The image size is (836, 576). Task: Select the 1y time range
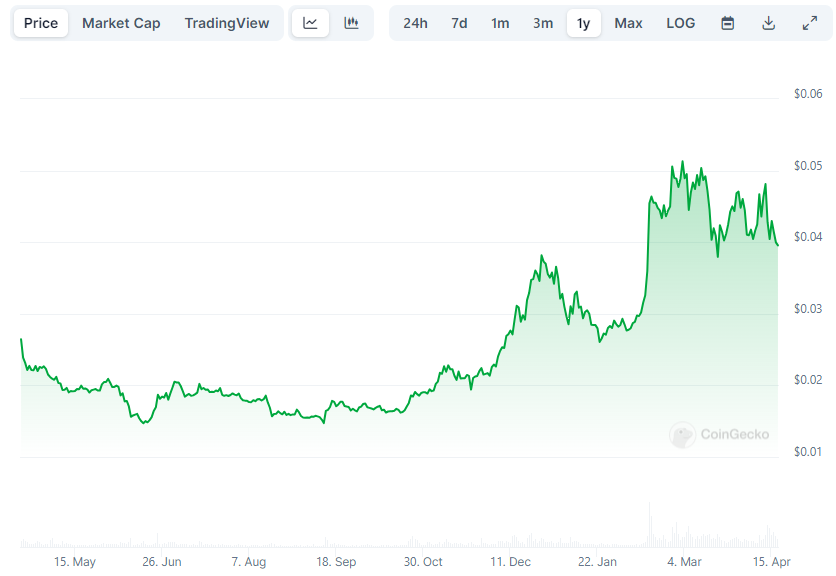tap(584, 23)
